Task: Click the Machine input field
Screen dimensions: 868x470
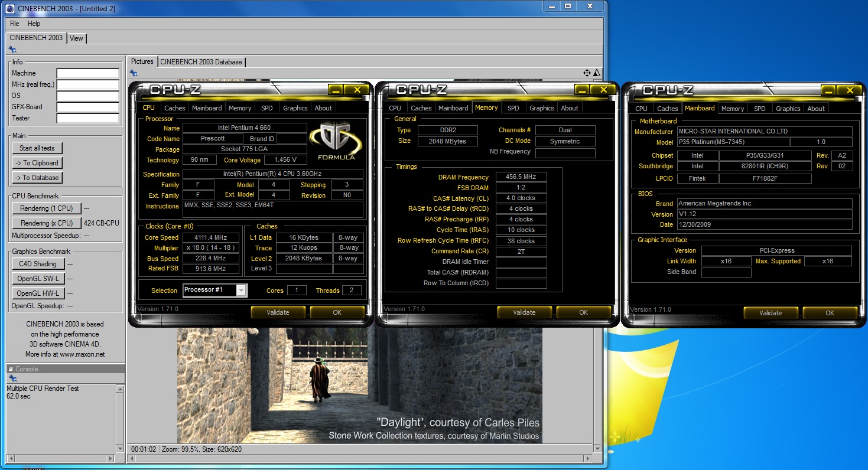Action: pos(87,73)
